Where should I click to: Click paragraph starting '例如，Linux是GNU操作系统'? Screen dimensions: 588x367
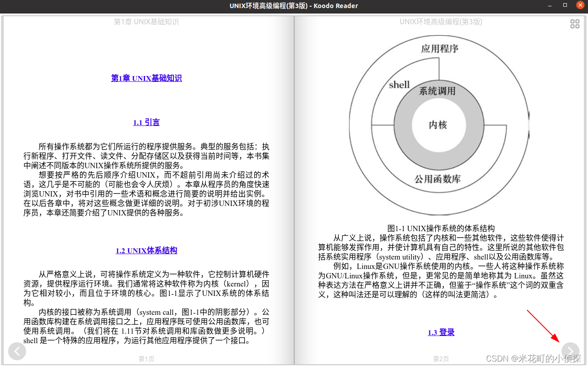click(x=441, y=281)
